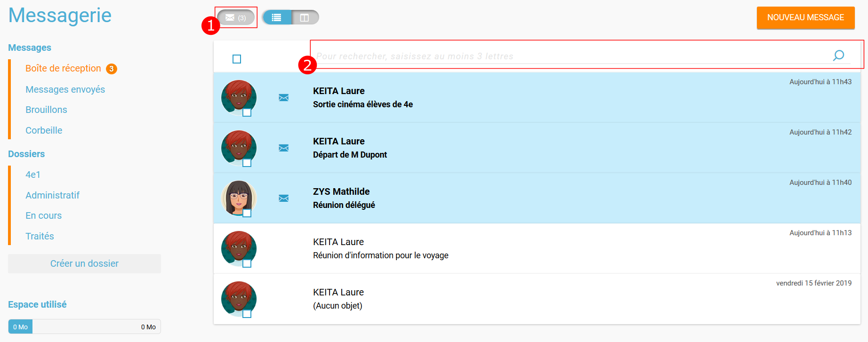The width and height of the screenshot is (868, 342).
Task: Click the search magnifier icon
Action: point(838,56)
